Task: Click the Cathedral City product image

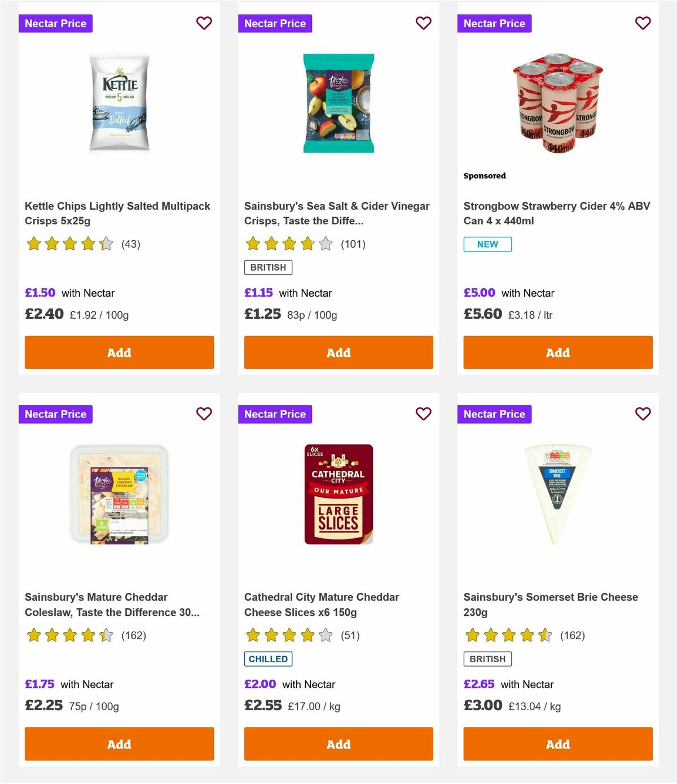Action: click(x=338, y=492)
